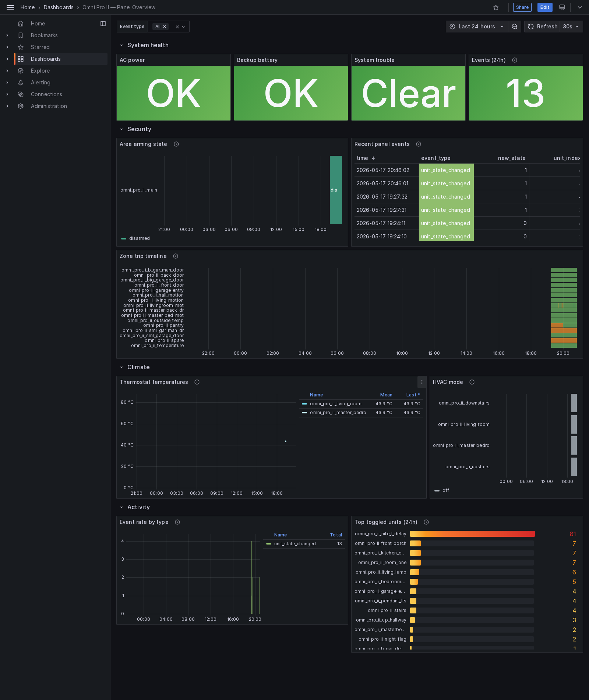Open Explore in the sidebar
The image size is (589, 700).
pyautogui.click(x=40, y=71)
